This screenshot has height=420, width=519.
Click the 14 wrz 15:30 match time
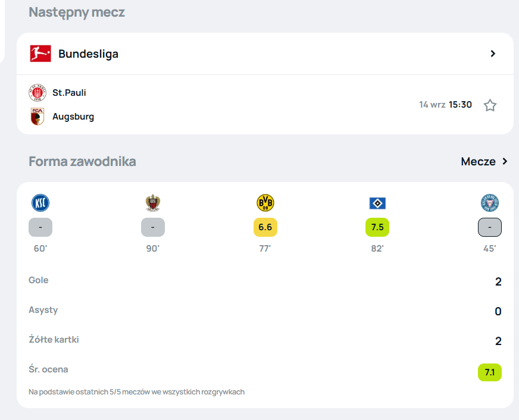tap(445, 105)
